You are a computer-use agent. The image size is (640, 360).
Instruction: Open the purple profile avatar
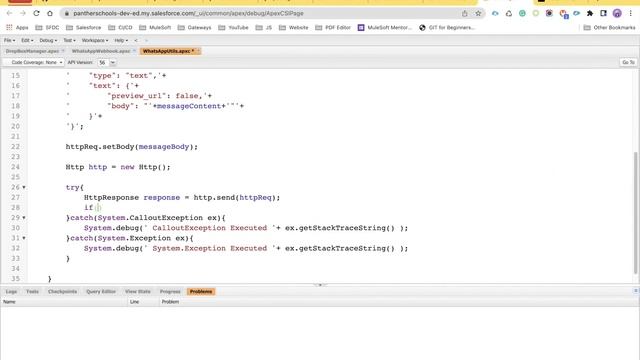(617, 13)
